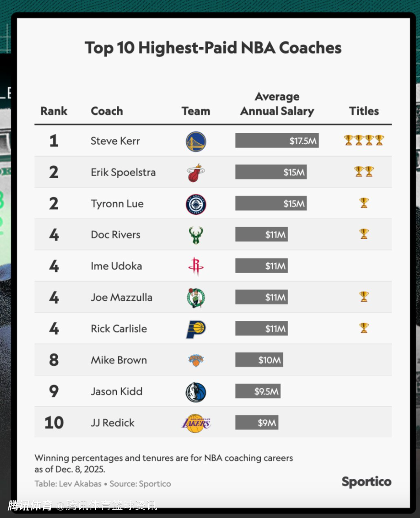Screen dimensions: 420x518
Task: Click the Houston Rockets logo
Action: [x=195, y=267]
